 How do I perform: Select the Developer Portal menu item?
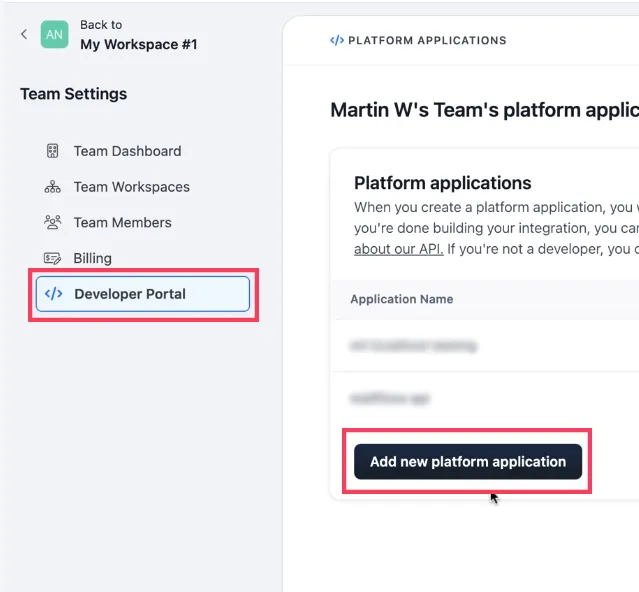pyautogui.click(x=143, y=294)
